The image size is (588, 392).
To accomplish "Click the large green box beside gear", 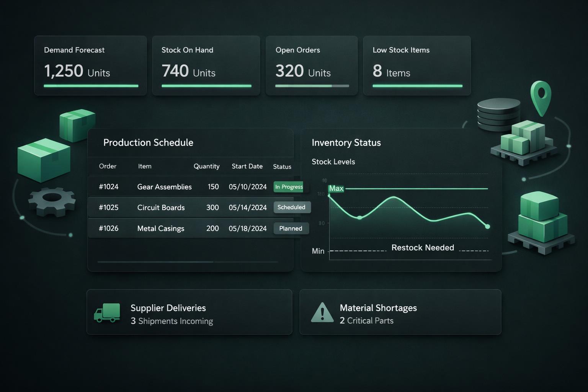I will (x=44, y=160).
